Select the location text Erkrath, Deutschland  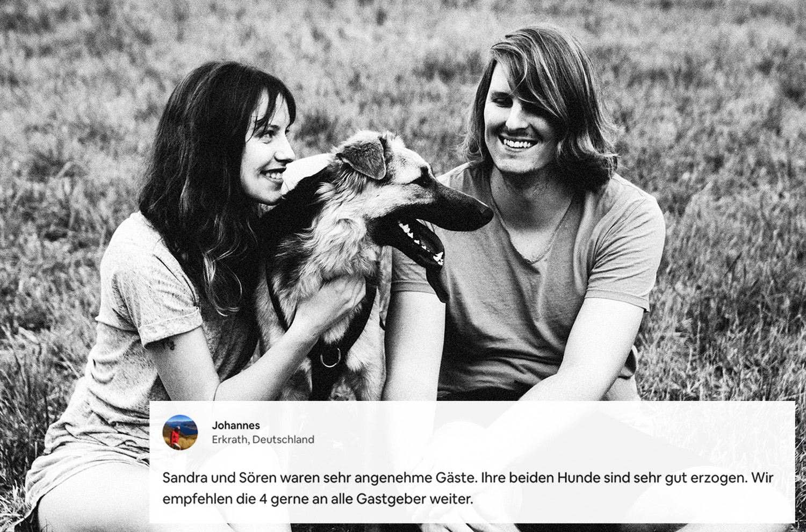click(x=263, y=440)
